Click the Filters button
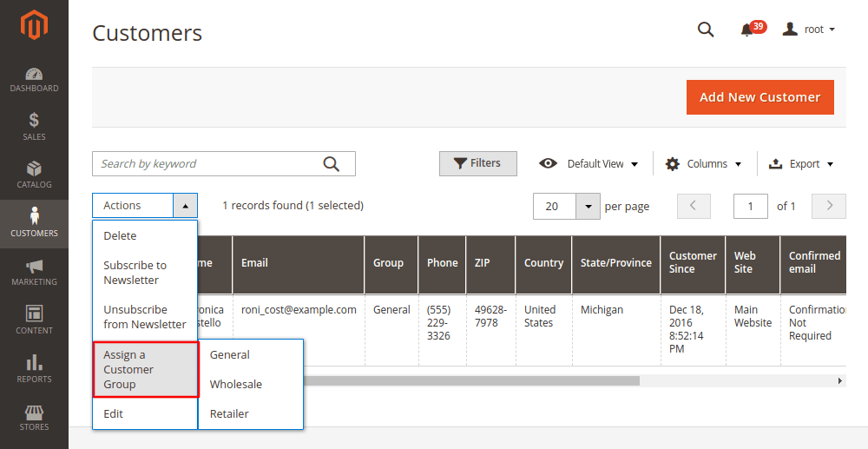 point(477,163)
